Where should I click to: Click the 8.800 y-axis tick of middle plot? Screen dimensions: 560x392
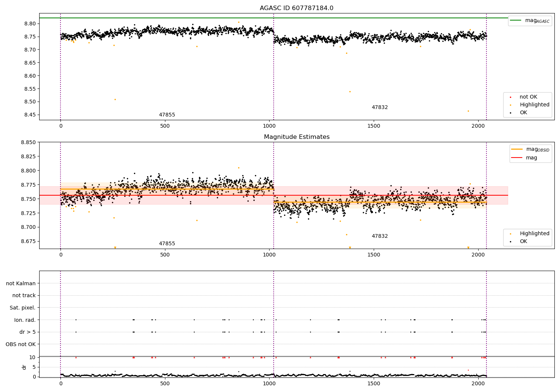tap(28, 171)
